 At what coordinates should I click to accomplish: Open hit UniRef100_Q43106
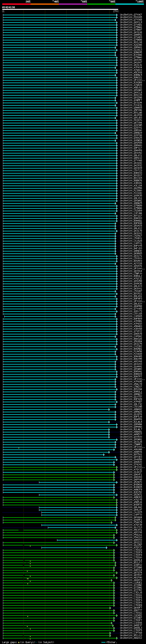(x=131, y=32)
